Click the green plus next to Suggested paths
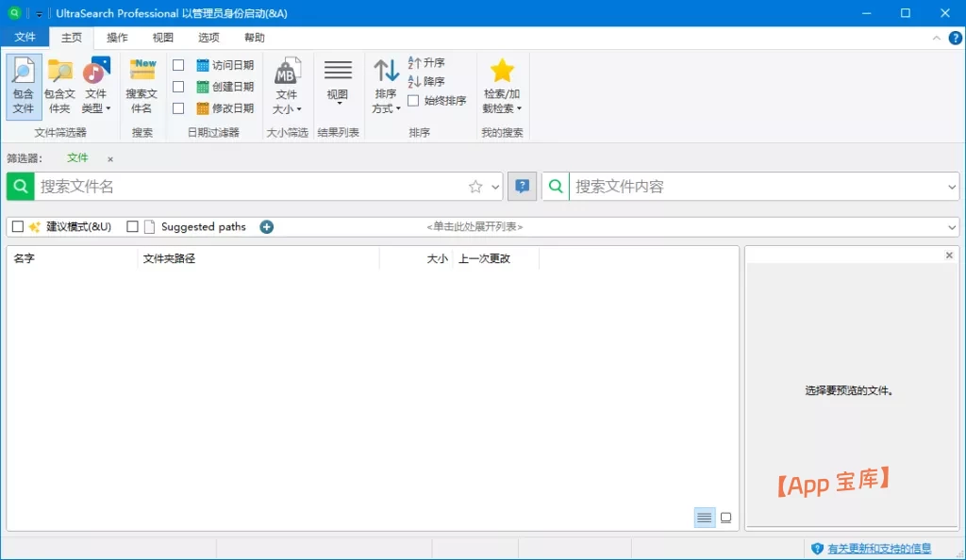Viewport: 966px width, 560px height. point(266,226)
